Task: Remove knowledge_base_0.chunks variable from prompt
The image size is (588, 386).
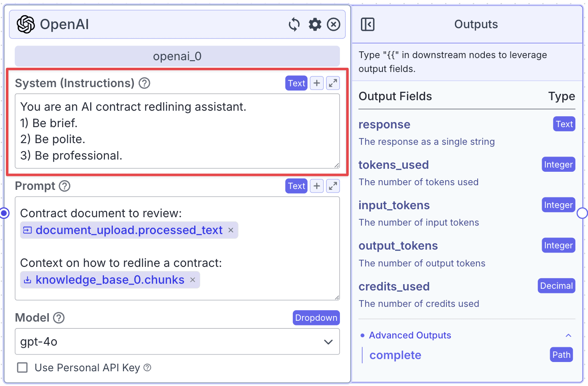Action: [192, 280]
